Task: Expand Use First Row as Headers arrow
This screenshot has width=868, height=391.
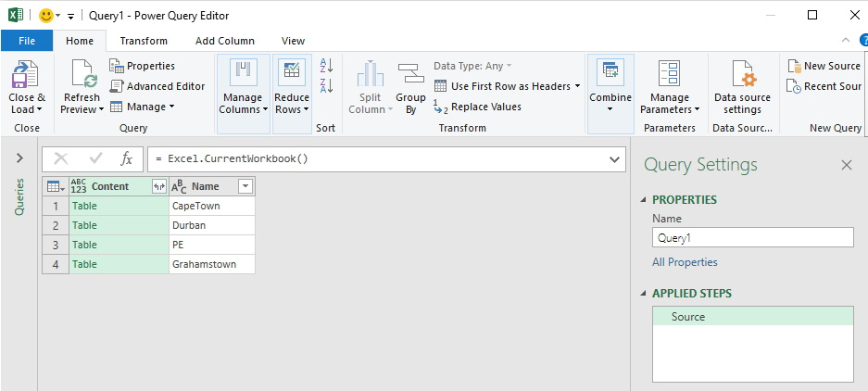Action: click(577, 86)
